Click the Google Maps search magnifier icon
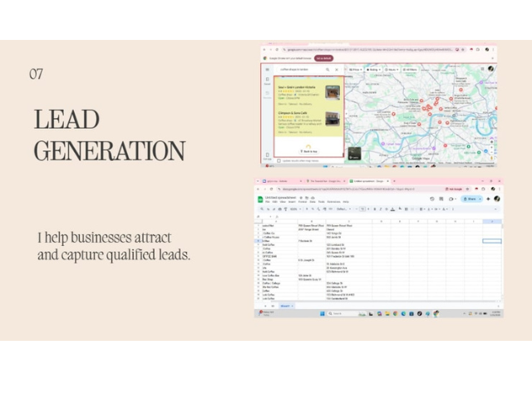The image size is (532, 399). tap(329, 70)
